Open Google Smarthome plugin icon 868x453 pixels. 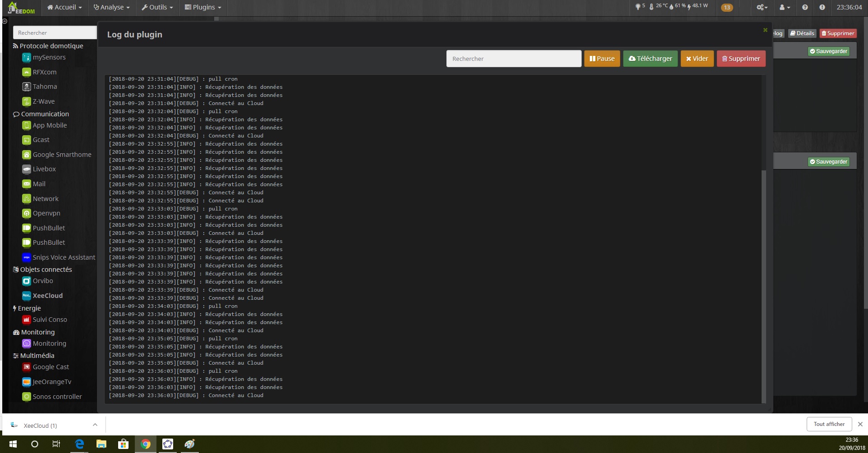tap(27, 155)
